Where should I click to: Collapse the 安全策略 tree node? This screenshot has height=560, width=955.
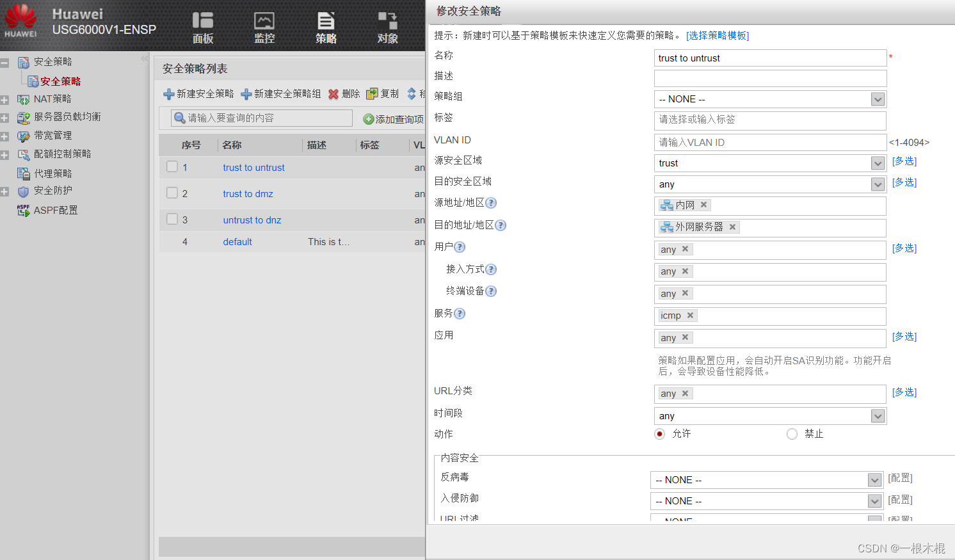pyautogui.click(x=4, y=63)
